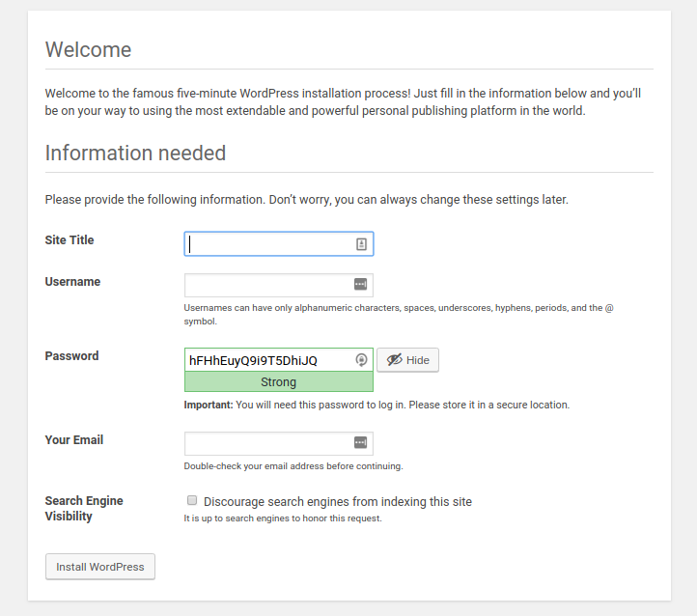The image size is (697, 616).
Task: Click the password manager icon in Username field
Action: [x=360, y=284]
